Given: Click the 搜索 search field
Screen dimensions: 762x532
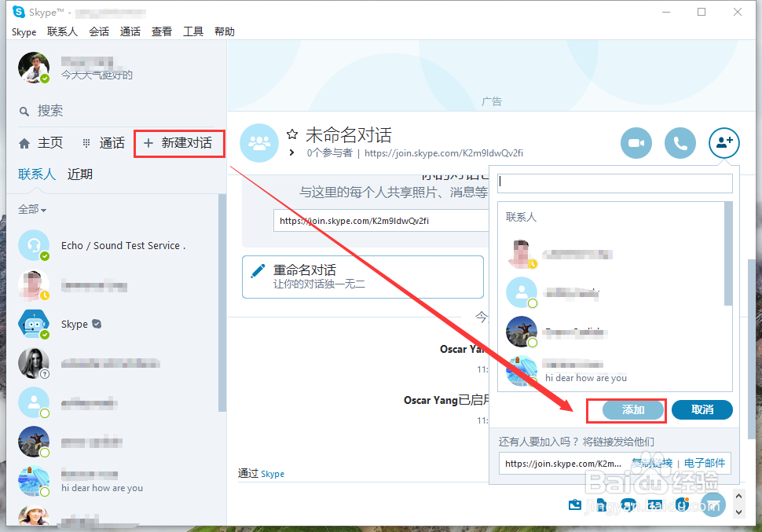Looking at the screenshot, I should click(116, 111).
